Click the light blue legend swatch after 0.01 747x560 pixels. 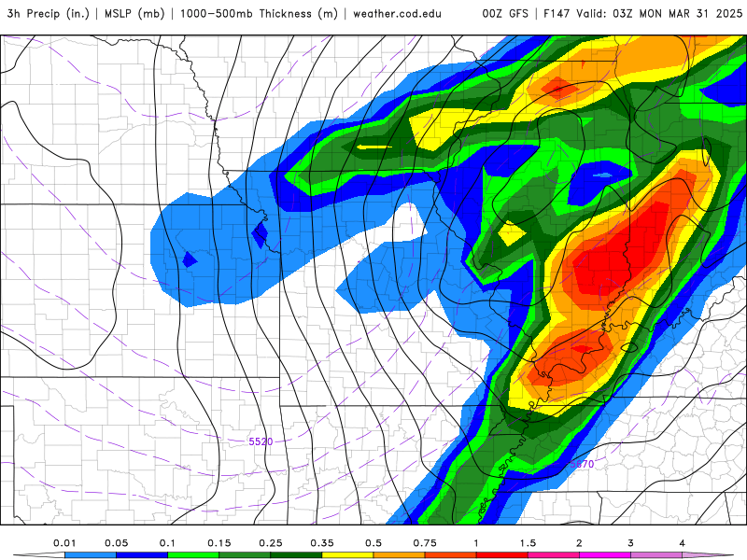(x=90, y=555)
